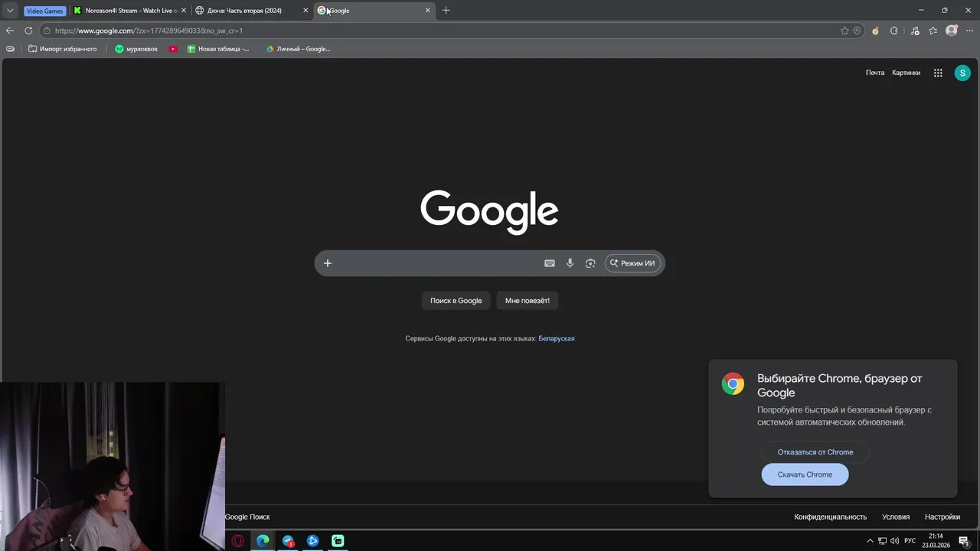980x551 pixels.
Task: Search by image camera icon
Action: pos(590,263)
